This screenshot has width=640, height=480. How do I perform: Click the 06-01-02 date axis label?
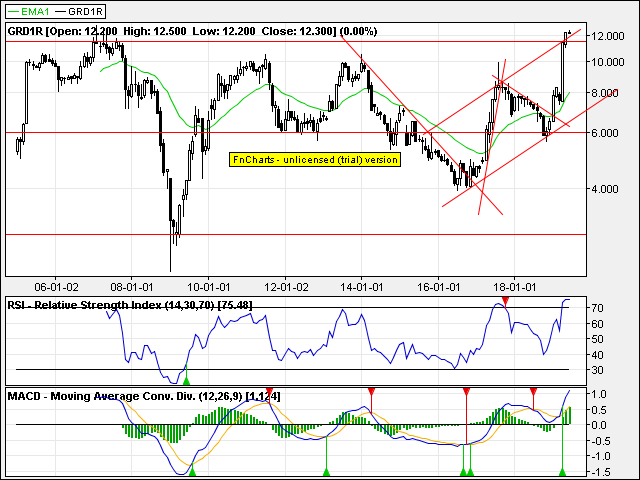click(56, 287)
